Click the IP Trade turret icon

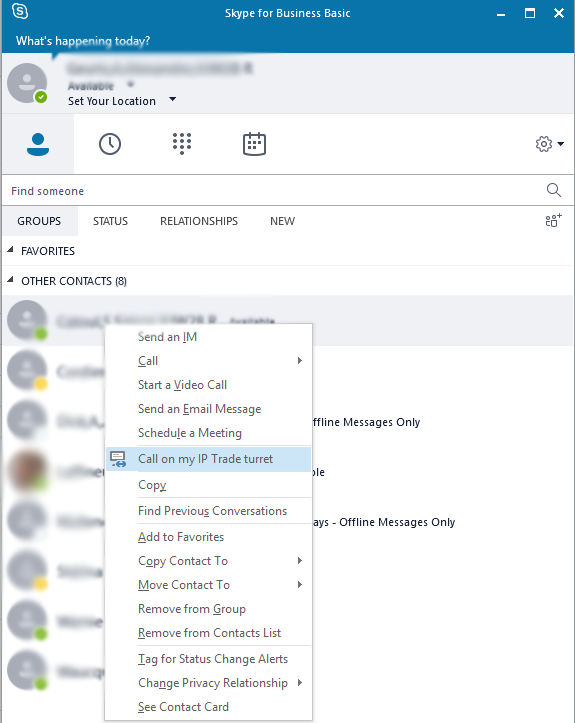(x=118, y=459)
